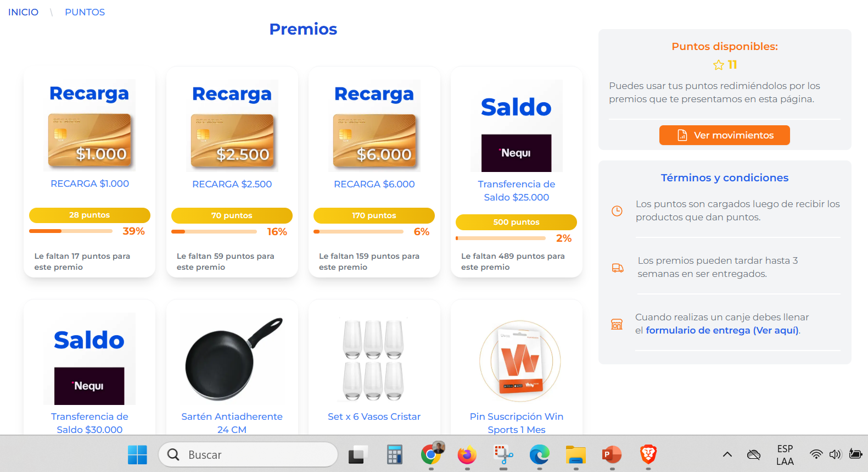Launch PowerPoint from the taskbar
This screenshot has width=868, height=472.
[x=612, y=454]
